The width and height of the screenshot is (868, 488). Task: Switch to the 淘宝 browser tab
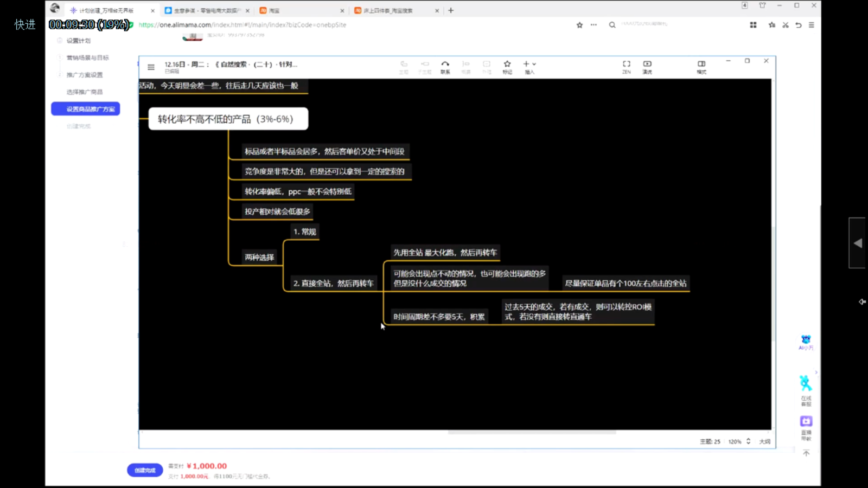click(x=298, y=10)
